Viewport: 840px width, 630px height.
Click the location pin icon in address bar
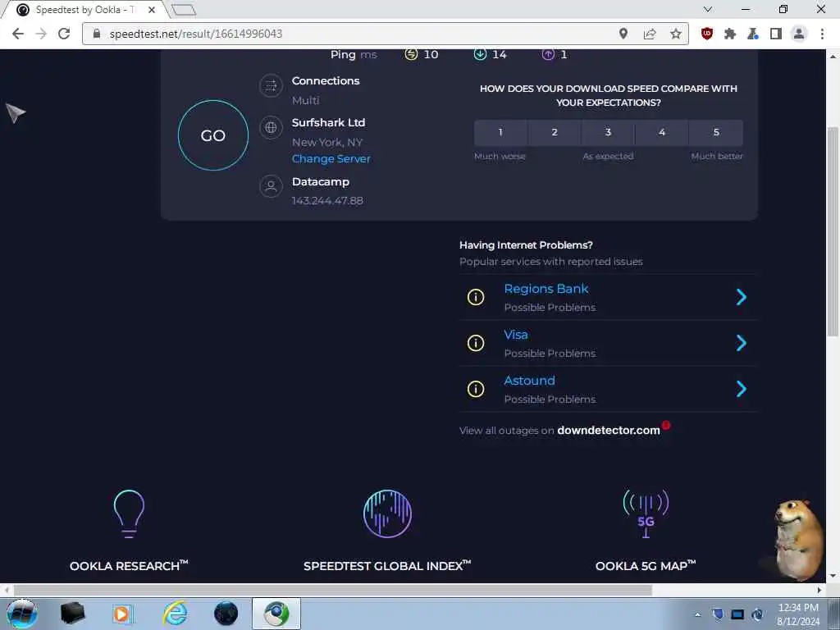point(623,34)
